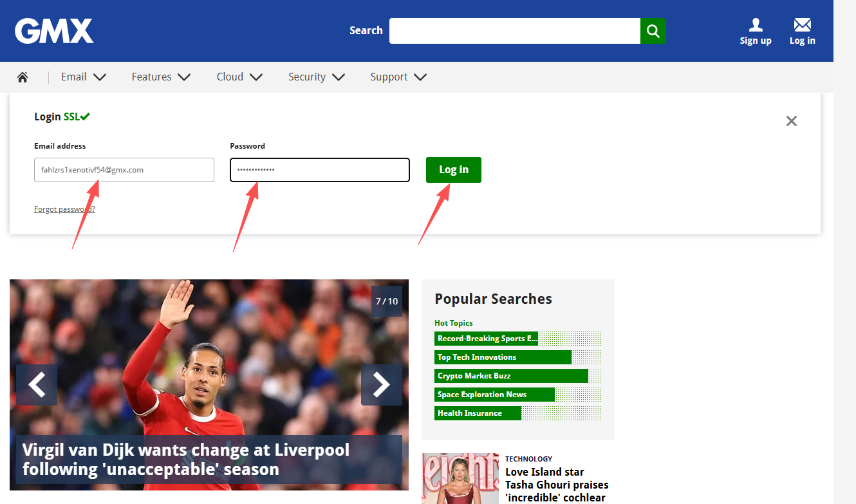Open the Love Island star article
Viewport: 856px width, 504px height.
557,485
